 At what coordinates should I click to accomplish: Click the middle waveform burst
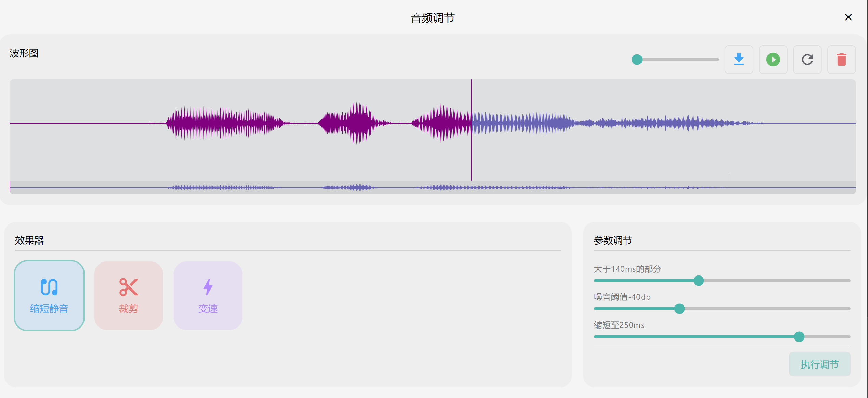(x=352, y=123)
